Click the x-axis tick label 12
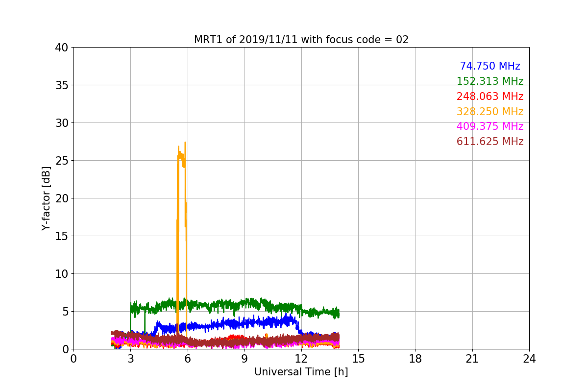 pos(301,359)
